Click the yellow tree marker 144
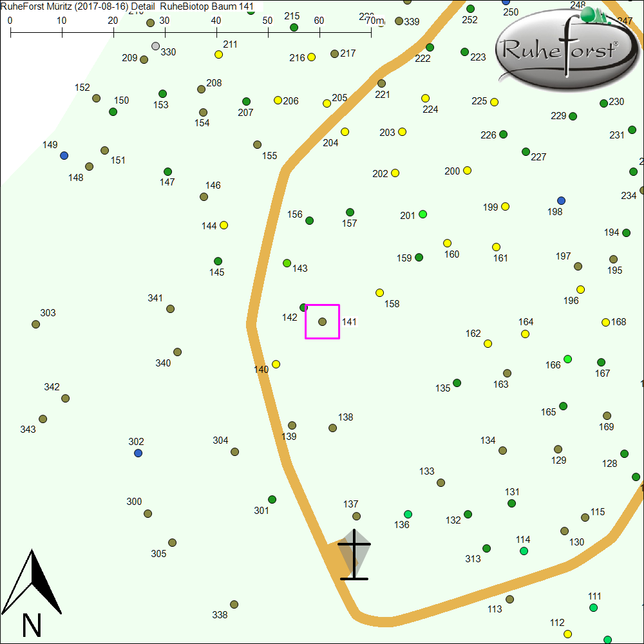Image resolution: width=644 pixels, height=644 pixels. [224, 225]
